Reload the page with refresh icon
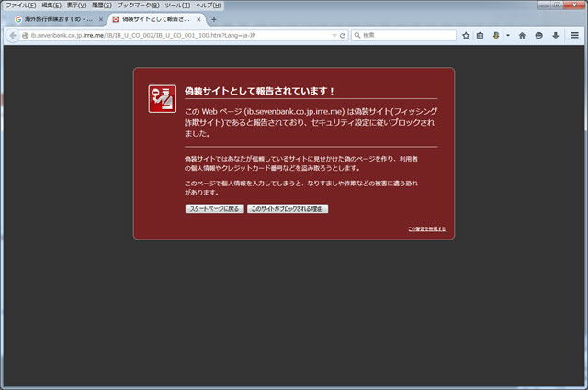 (x=343, y=35)
